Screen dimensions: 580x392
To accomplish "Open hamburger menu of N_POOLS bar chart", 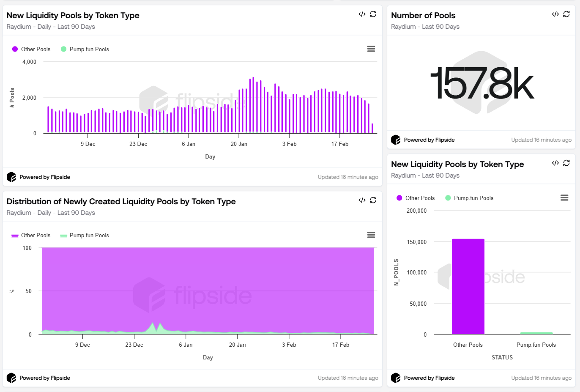I will click(564, 198).
